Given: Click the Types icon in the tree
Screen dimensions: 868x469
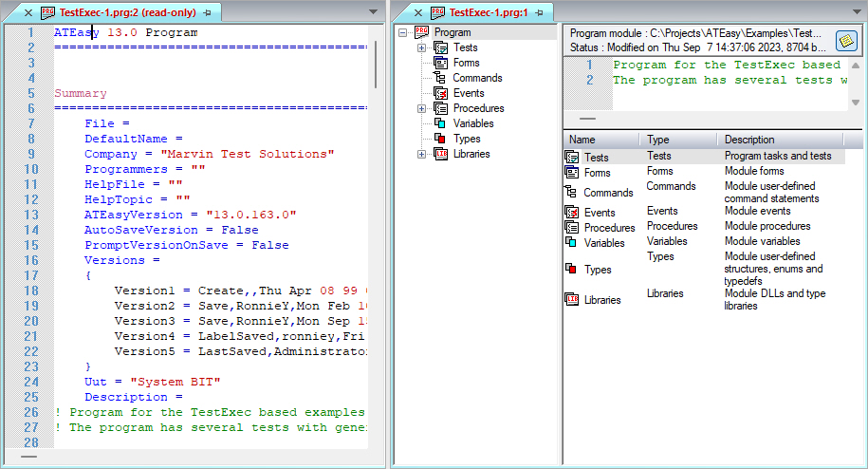Looking at the screenshot, I should 441,139.
